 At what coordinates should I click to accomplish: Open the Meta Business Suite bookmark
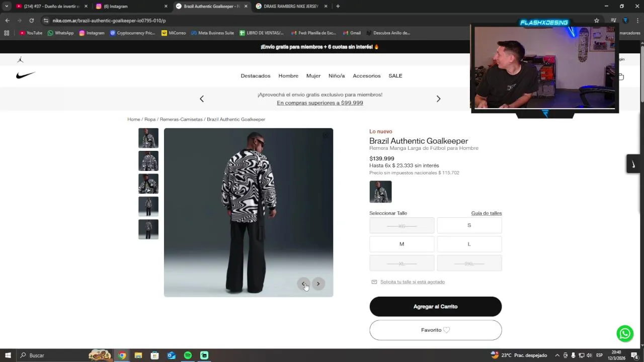point(212,33)
